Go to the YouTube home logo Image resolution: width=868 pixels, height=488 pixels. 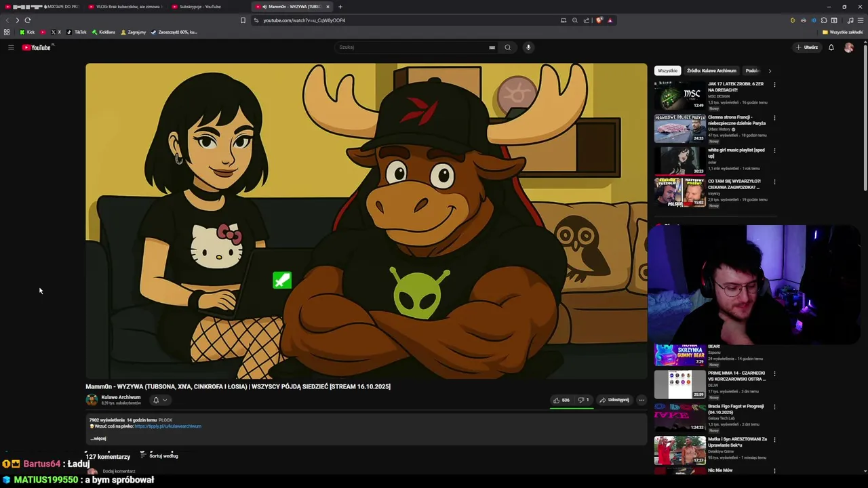tap(37, 47)
